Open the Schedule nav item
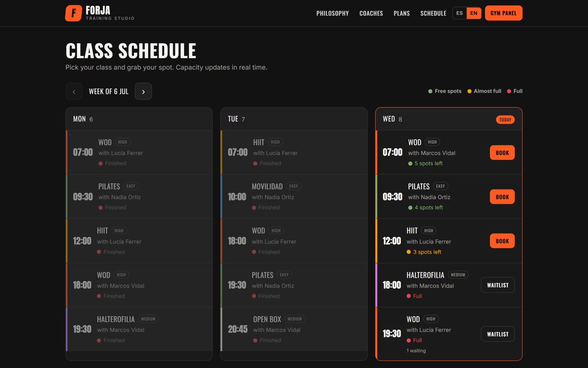Image resolution: width=588 pixels, height=368 pixels. tap(433, 13)
